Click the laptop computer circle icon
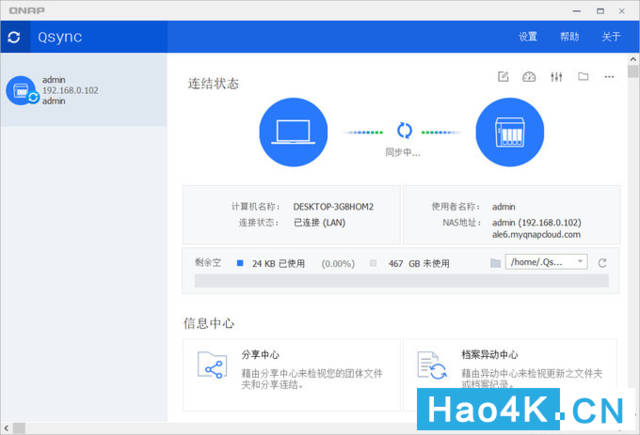The image size is (640, 435). coord(293,132)
